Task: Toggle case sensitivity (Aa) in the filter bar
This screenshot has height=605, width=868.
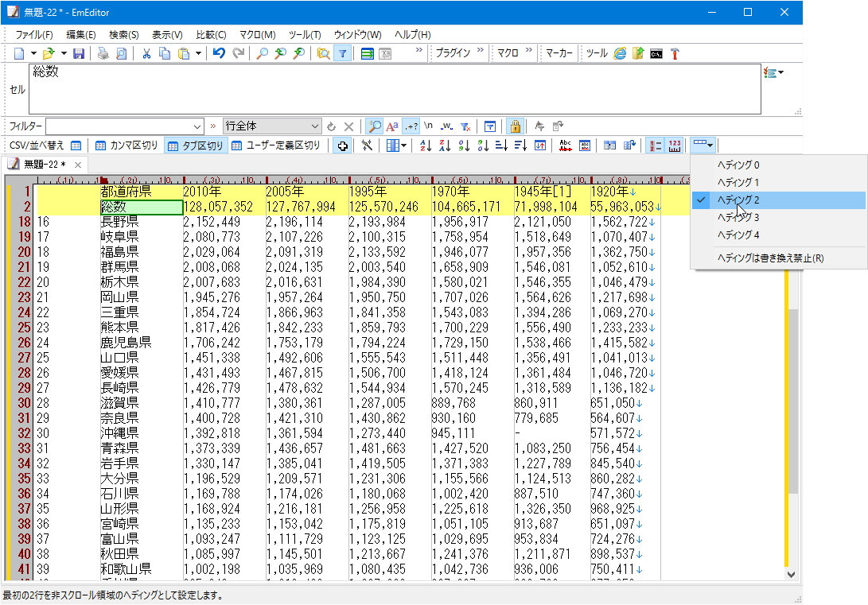Action: (x=393, y=126)
